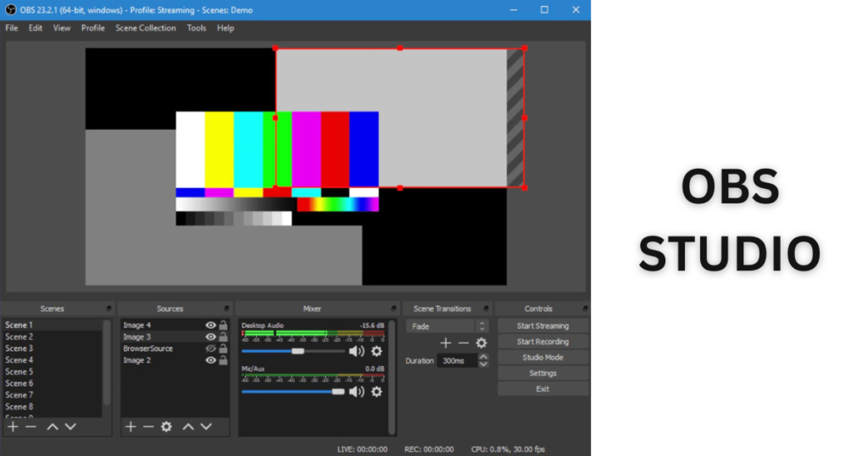This screenshot has width=868, height=456.
Task: Toggle lock on Image 4 source
Action: click(223, 325)
